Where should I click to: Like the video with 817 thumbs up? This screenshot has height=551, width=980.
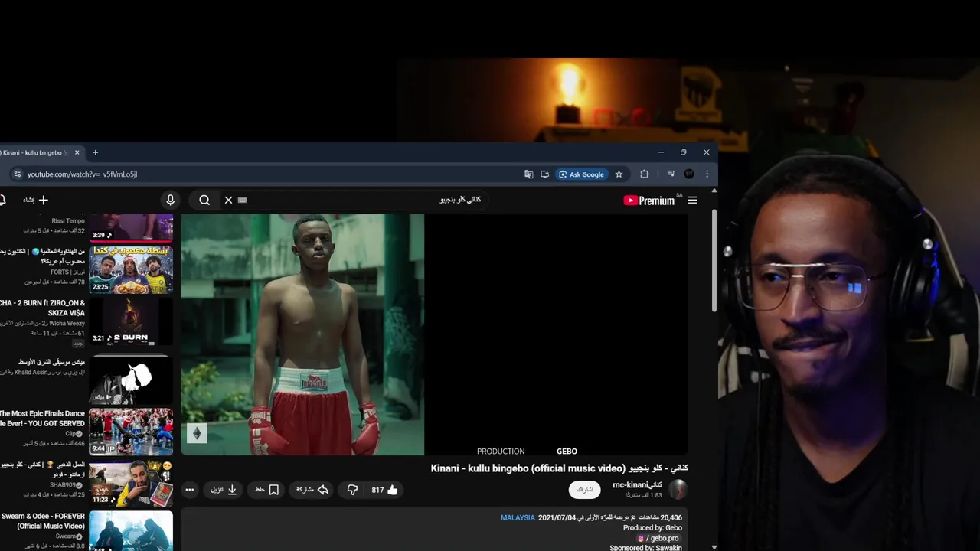[385, 490]
